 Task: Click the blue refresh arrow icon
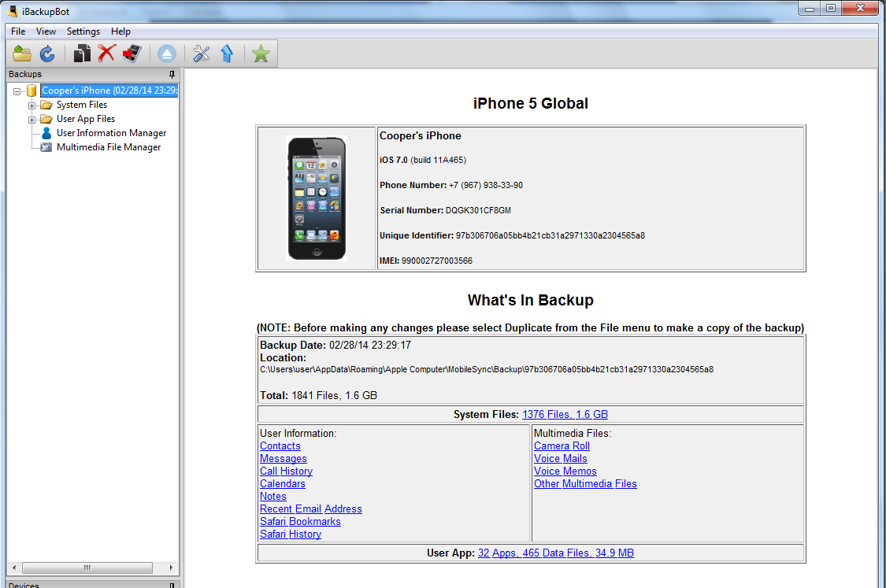tap(47, 54)
